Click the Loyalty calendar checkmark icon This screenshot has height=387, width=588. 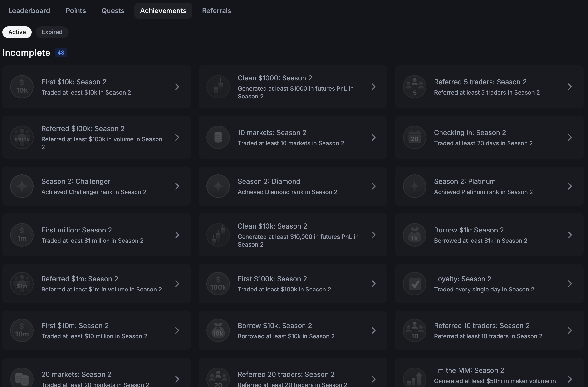coord(414,283)
